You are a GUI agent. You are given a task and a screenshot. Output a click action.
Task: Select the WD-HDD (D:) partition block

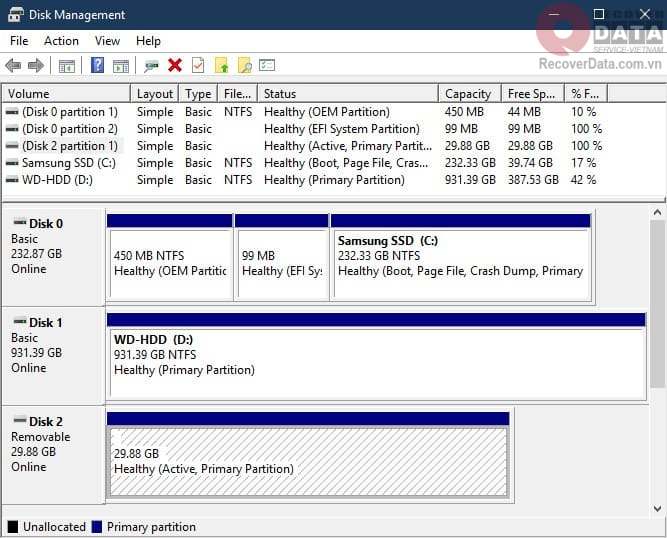click(x=376, y=356)
